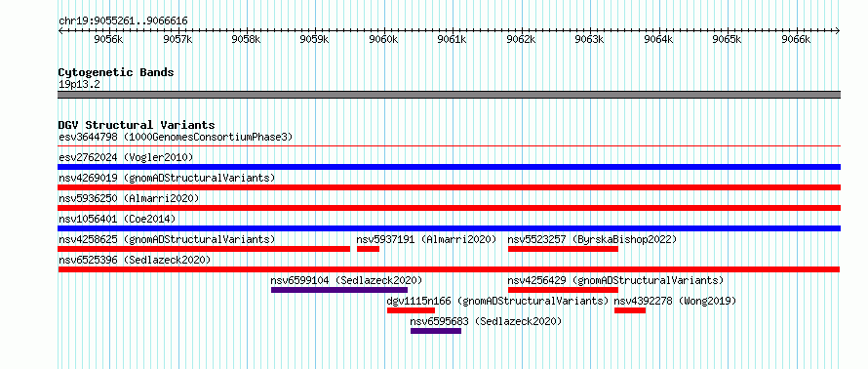This screenshot has width=868, height=369.
Task: Click the 9061k ruler position
Action: click(453, 39)
